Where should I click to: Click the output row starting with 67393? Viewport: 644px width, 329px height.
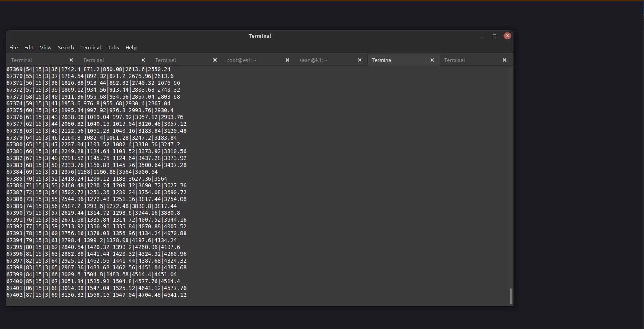pyautogui.click(x=96, y=233)
